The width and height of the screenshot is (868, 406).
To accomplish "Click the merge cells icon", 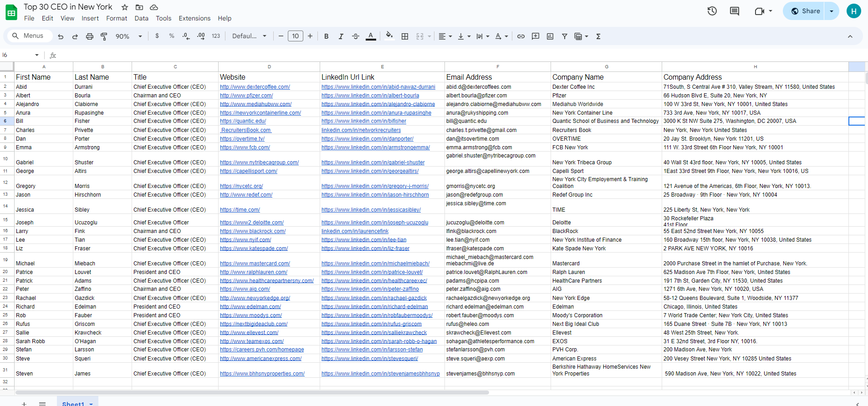I will pyautogui.click(x=420, y=36).
